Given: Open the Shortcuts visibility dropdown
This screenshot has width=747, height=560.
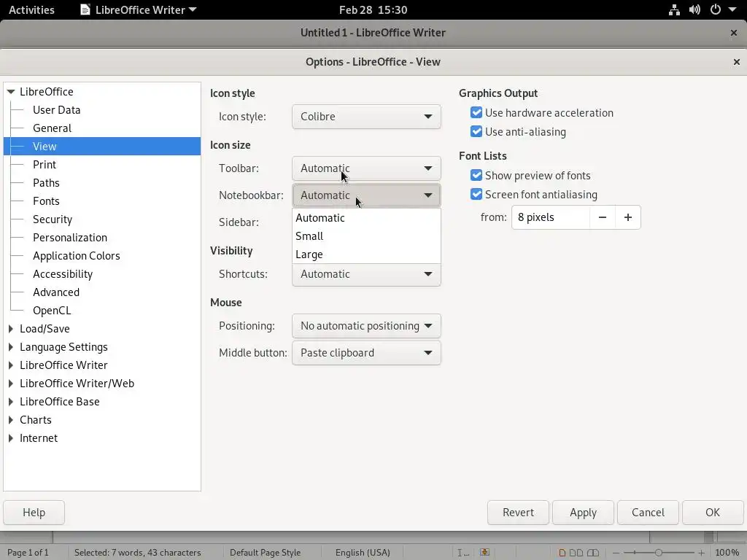Looking at the screenshot, I should pos(366,274).
